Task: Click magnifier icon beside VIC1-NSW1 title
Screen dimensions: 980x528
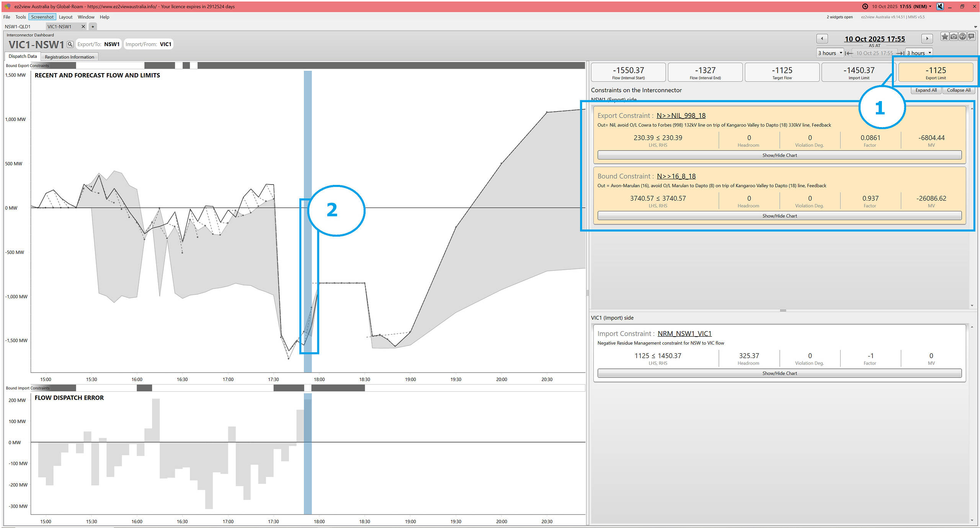Action: point(70,44)
